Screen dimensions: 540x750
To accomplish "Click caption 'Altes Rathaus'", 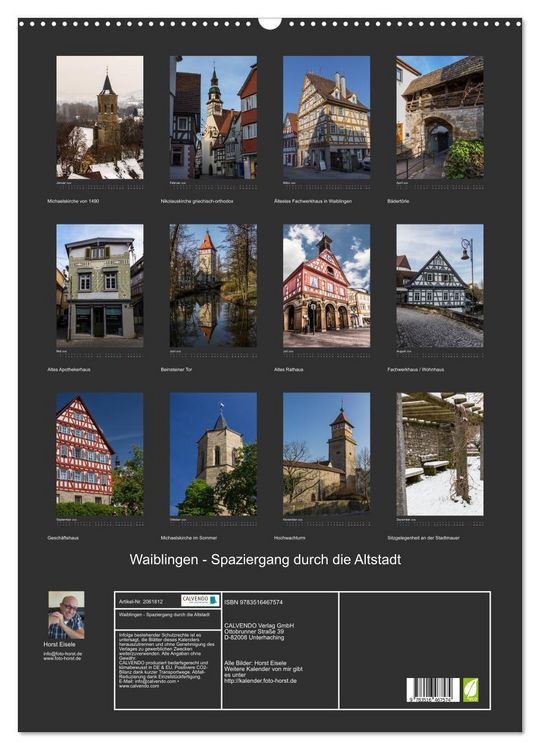I will coord(288,370).
